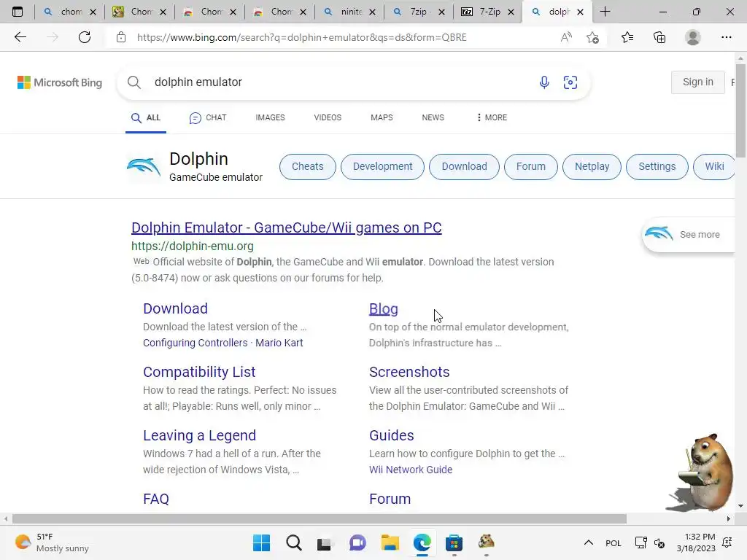The height and width of the screenshot is (560, 747).
Task: Search using an image with visual search icon
Action: (570, 82)
